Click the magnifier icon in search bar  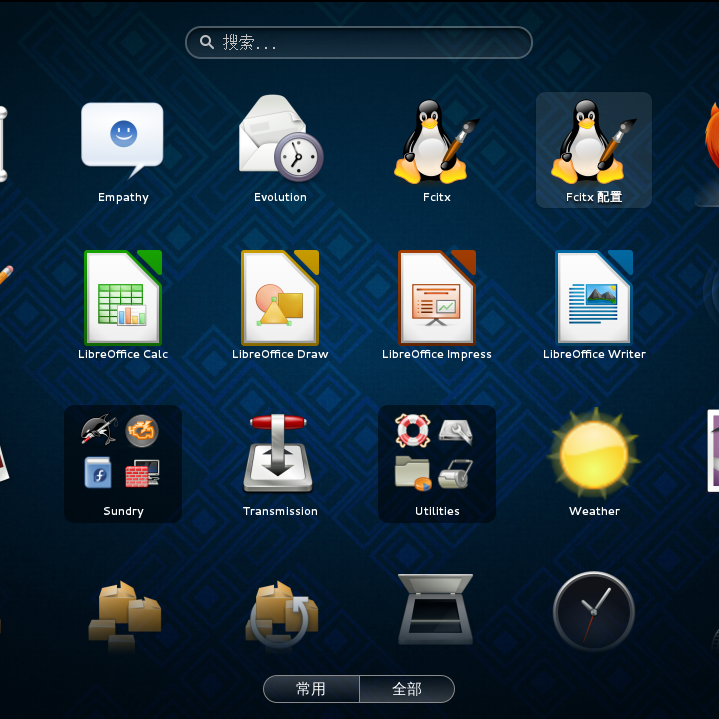tap(207, 42)
